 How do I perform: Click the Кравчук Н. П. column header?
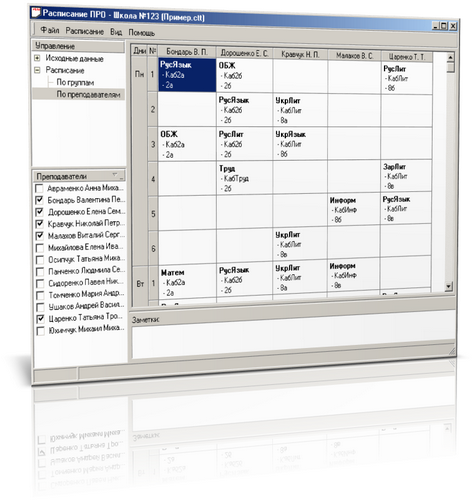300,54
